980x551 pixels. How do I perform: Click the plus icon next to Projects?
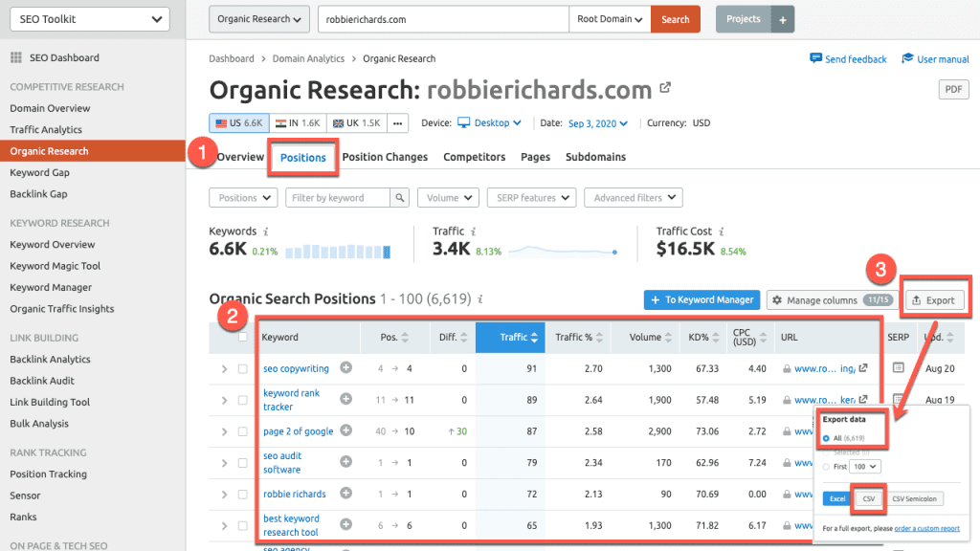click(x=782, y=19)
